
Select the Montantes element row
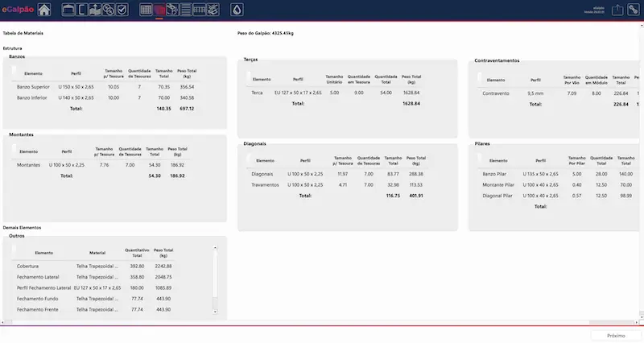point(101,165)
